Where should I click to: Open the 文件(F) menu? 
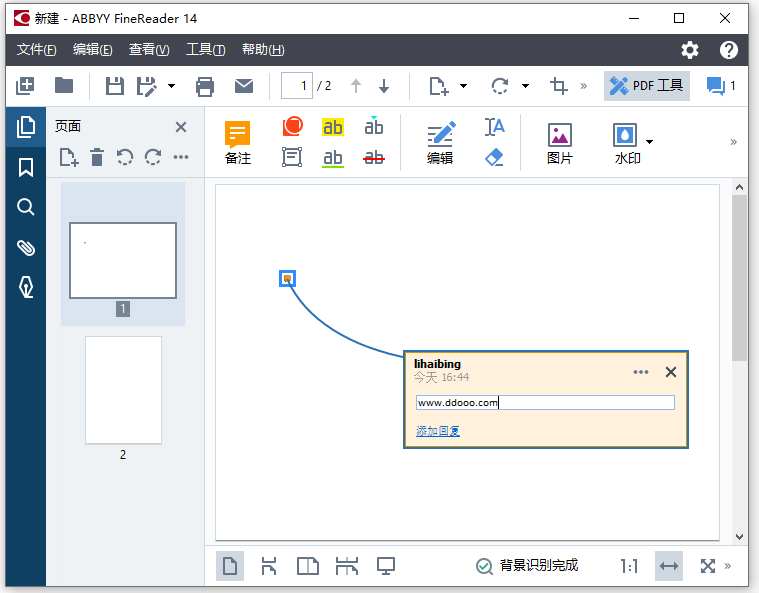coord(36,49)
